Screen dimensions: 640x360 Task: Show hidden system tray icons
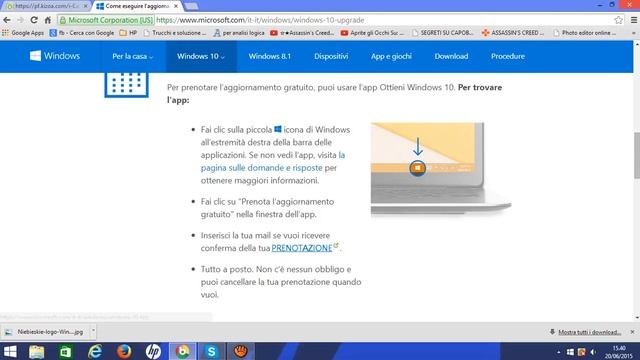[x=558, y=352]
